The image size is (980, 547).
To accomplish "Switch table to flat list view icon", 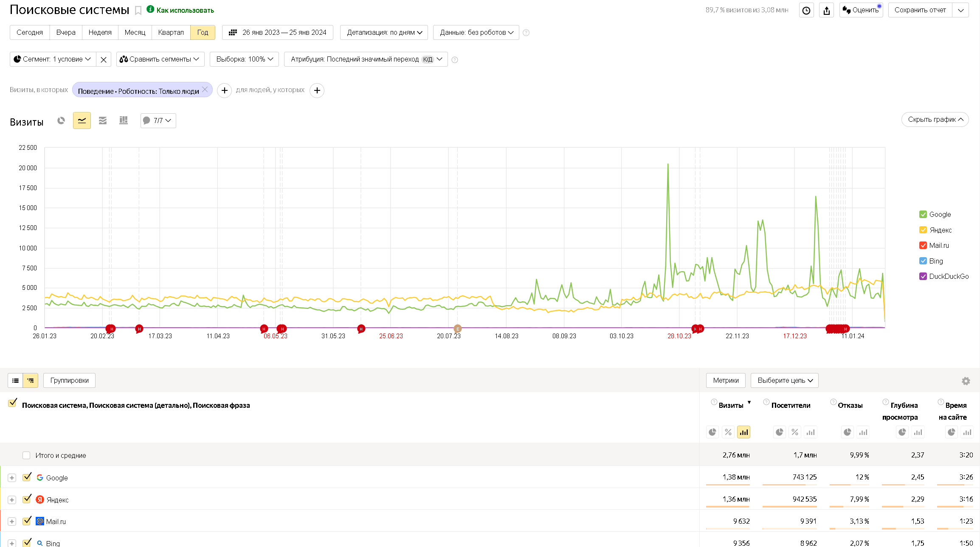I will pyautogui.click(x=16, y=381).
